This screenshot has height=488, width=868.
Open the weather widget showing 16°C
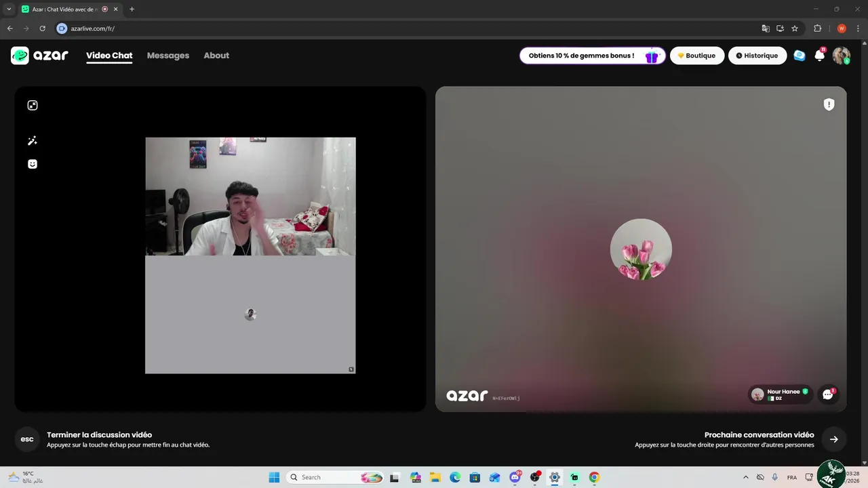click(x=26, y=477)
